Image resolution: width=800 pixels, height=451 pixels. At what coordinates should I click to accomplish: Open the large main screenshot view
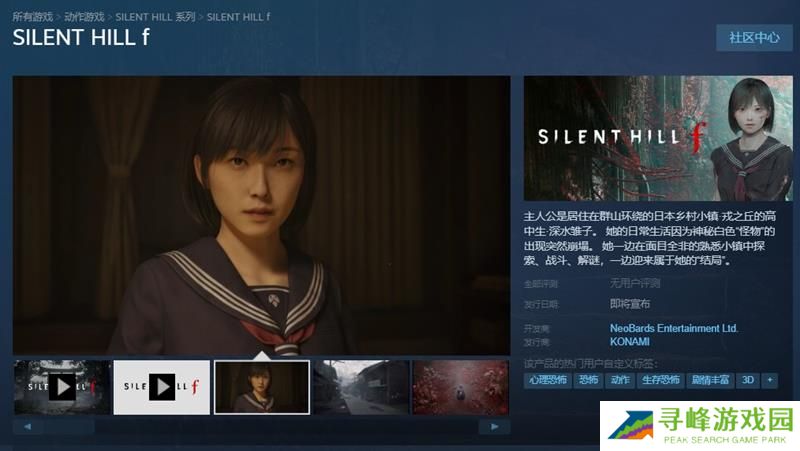(x=261, y=215)
